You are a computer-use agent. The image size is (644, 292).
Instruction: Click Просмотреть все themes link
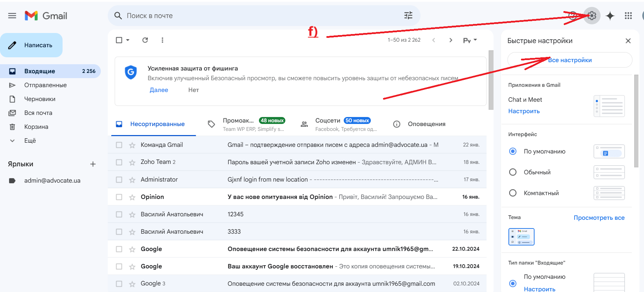click(x=599, y=218)
